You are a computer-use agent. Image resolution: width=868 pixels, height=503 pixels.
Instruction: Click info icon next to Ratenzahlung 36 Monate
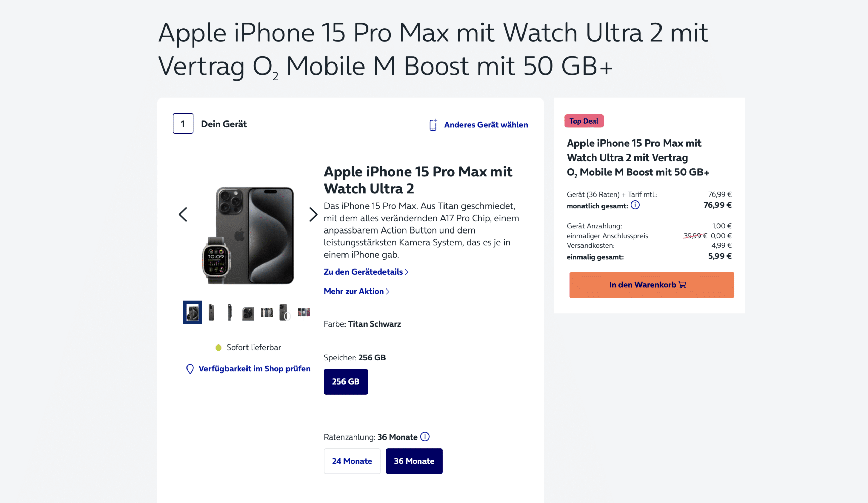[425, 437]
